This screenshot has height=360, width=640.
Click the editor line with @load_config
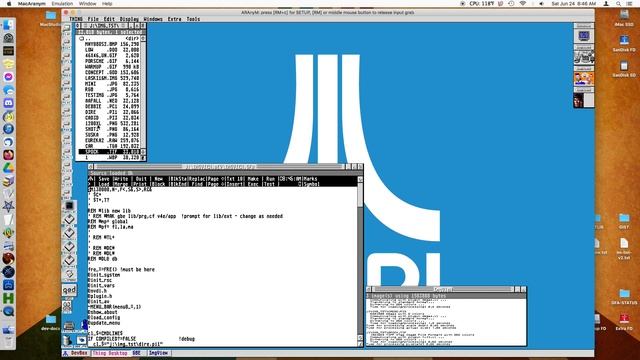tap(104, 317)
